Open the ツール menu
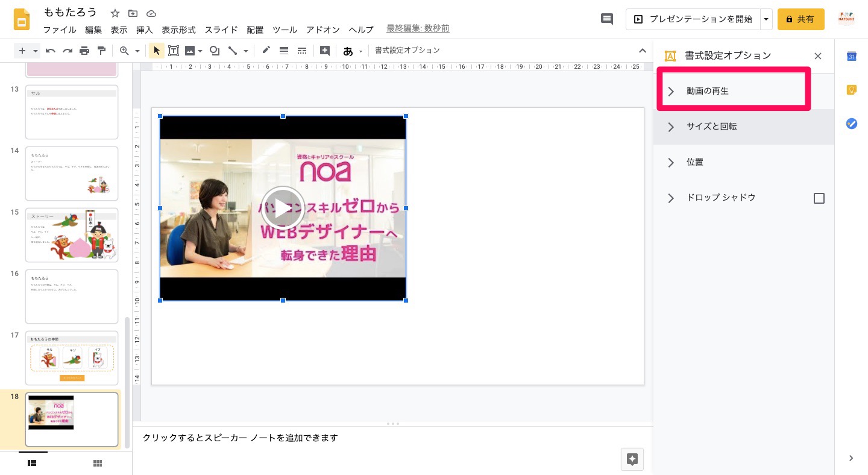 coord(285,30)
